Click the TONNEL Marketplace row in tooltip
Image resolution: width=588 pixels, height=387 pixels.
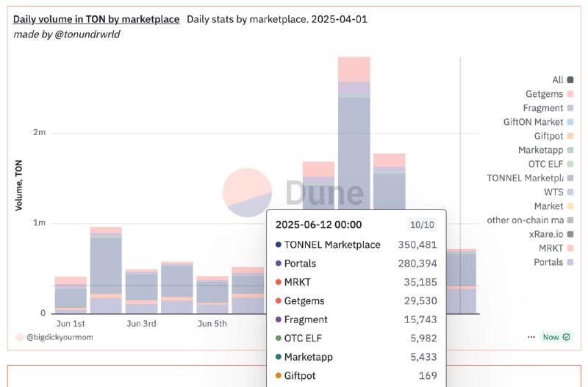[x=356, y=245]
